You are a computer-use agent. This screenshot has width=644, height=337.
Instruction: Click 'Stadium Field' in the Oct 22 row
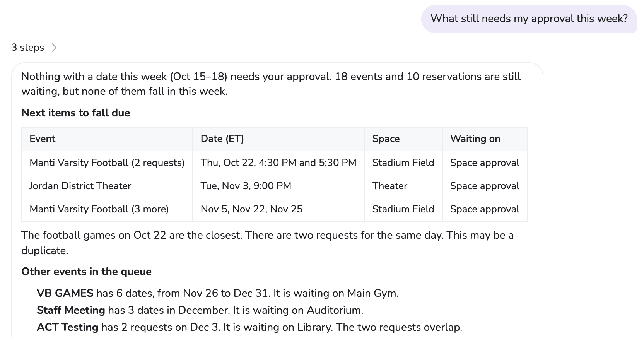tap(403, 163)
